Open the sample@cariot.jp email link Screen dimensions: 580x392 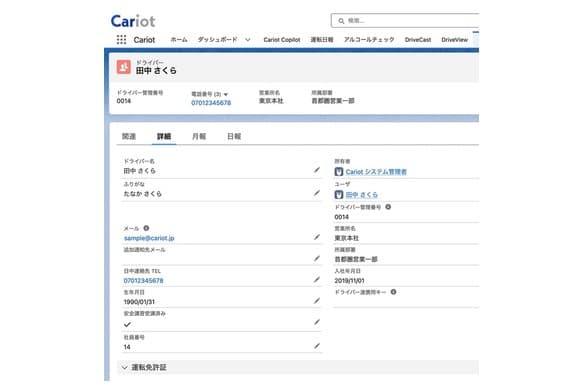pos(149,238)
